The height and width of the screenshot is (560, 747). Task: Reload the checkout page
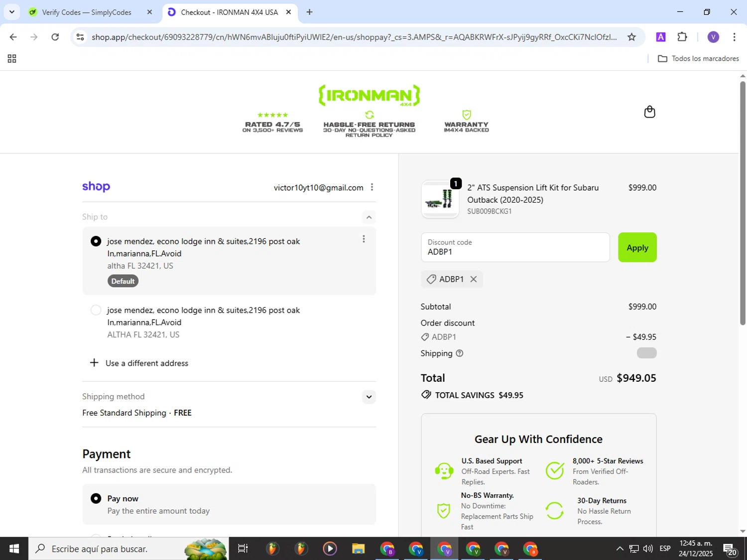pyautogui.click(x=55, y=37)
